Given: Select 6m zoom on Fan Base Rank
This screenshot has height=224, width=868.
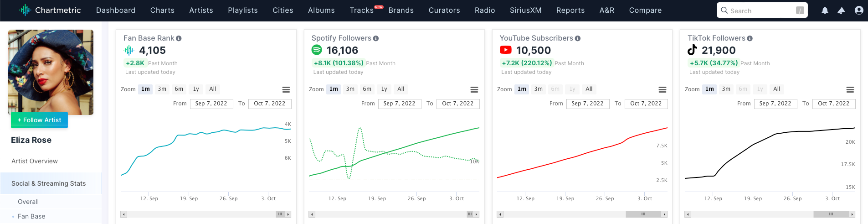Looking at the screenshot, I should click(x=179, y=89).
